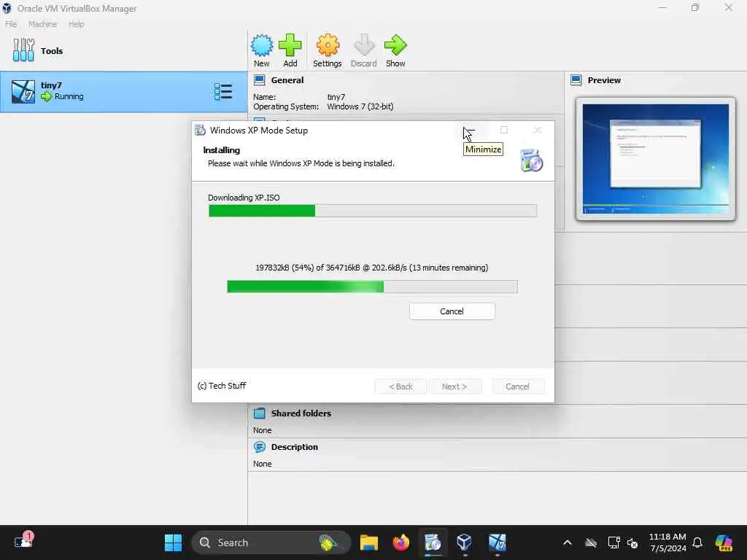This screenshot has height=560, width=747.
Task: Click the Shared folders section icon
Action: pyautogui.click(x=259, y=413)
